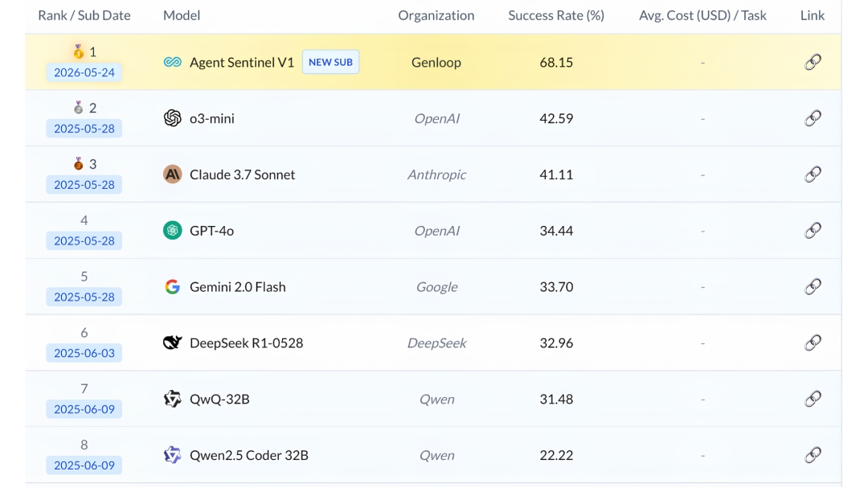Open the link icon for QwQ-32B
The image size is (868, 488).
pyautogui.click(x=812, y=399)
